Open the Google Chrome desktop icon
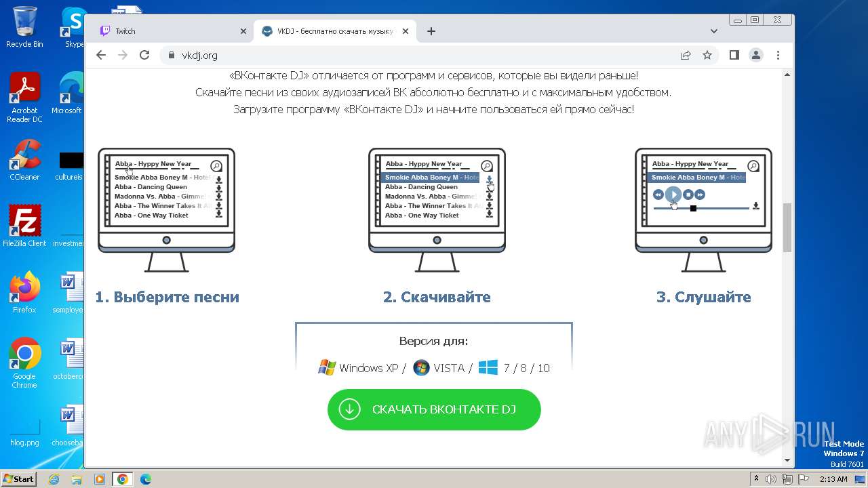 click(24, 363)
